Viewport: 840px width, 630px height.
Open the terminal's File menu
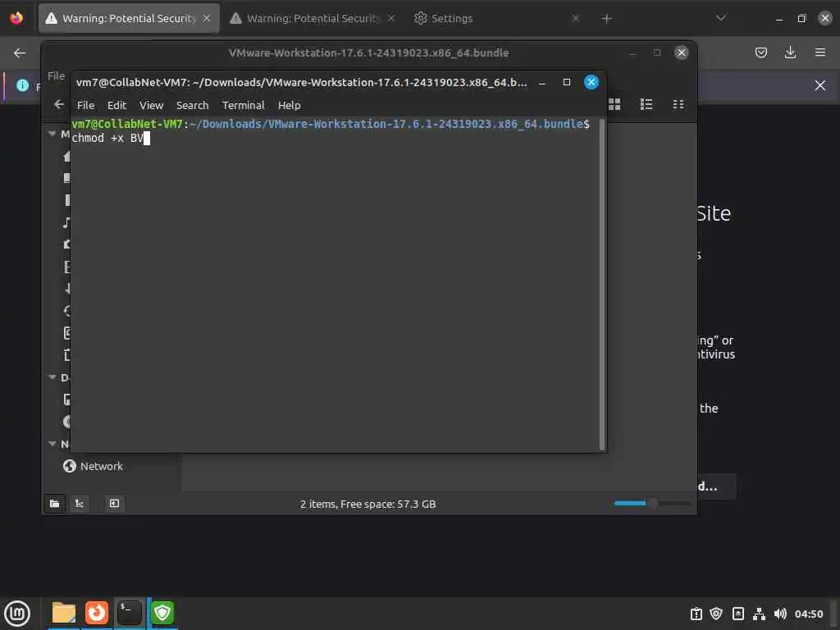tap(85, 106)
